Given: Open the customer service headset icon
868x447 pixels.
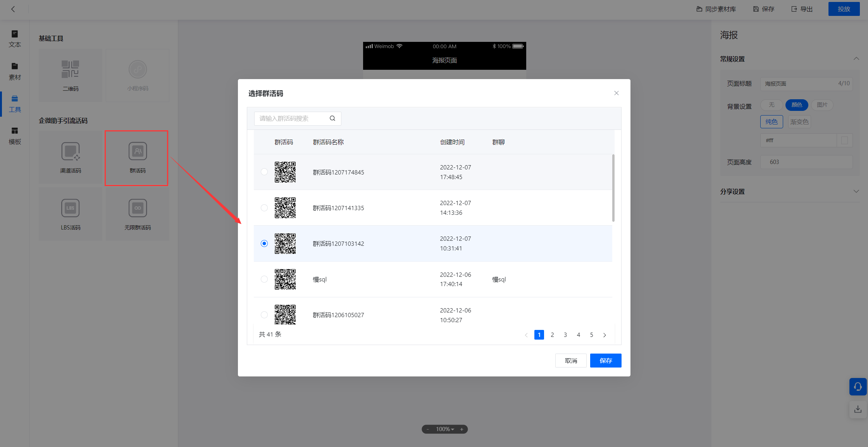Looking at the screenshot, I should coord(858,387).
